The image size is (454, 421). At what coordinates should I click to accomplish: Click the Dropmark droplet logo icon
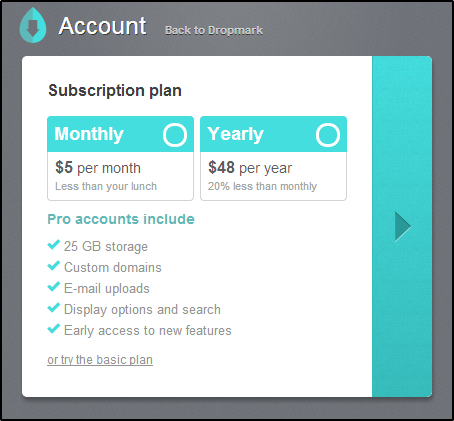click(33, 25)
